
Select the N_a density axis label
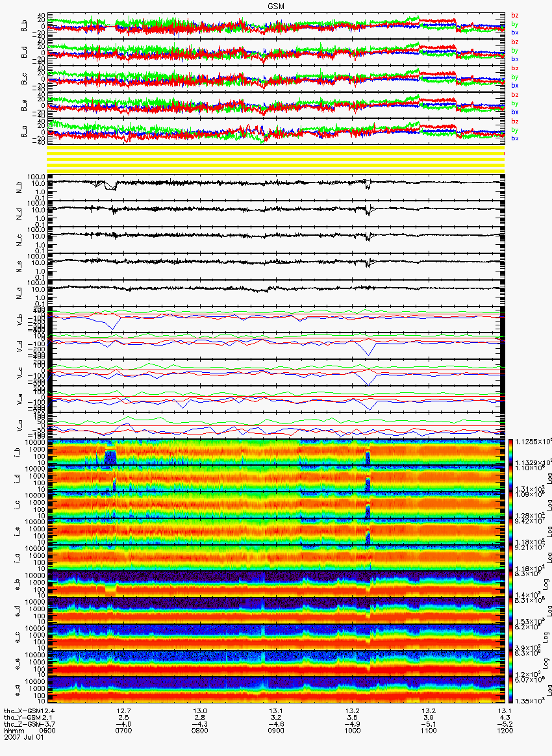19,292
